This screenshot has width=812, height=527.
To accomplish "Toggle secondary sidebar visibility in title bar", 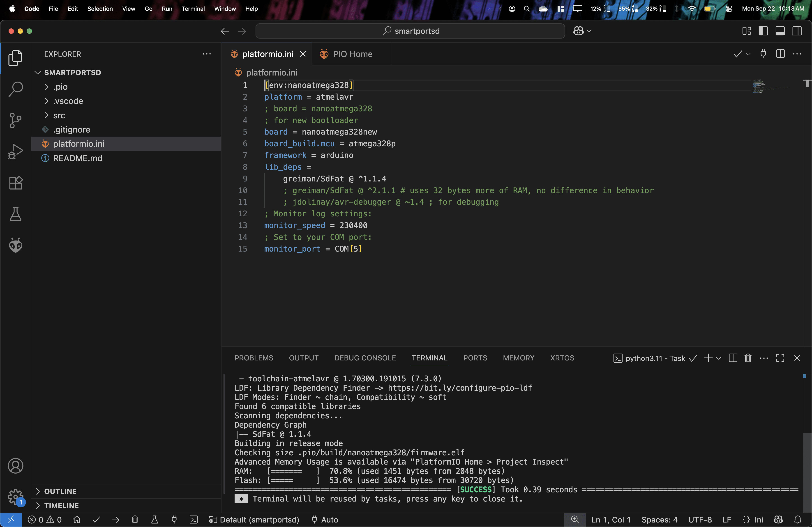I will pyautogui.click(x=797, y=31).
